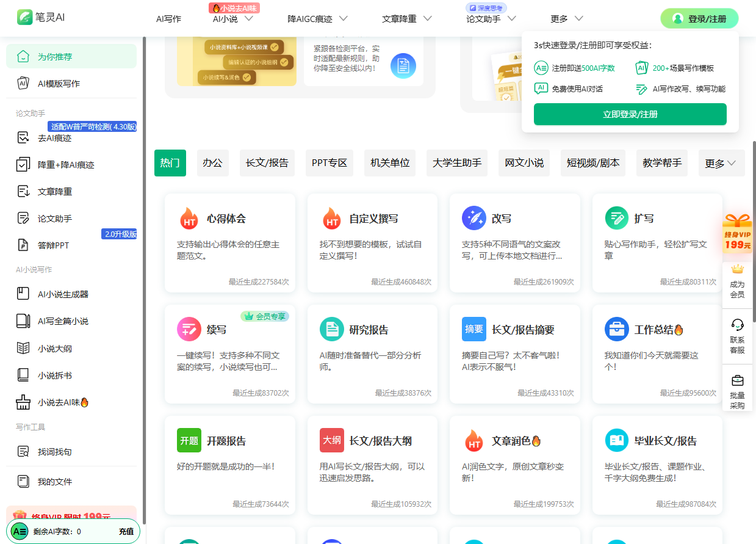Click the 扩写 green icon
Image resolution: width=756 pixels, height=544 pixels.
pyautogui.click(x=616, y=219)
